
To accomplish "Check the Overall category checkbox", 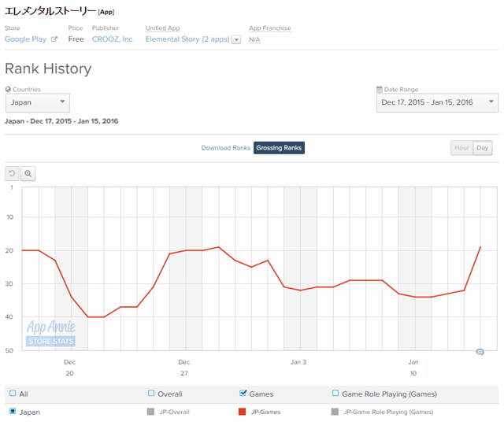I will click(151, 394).
